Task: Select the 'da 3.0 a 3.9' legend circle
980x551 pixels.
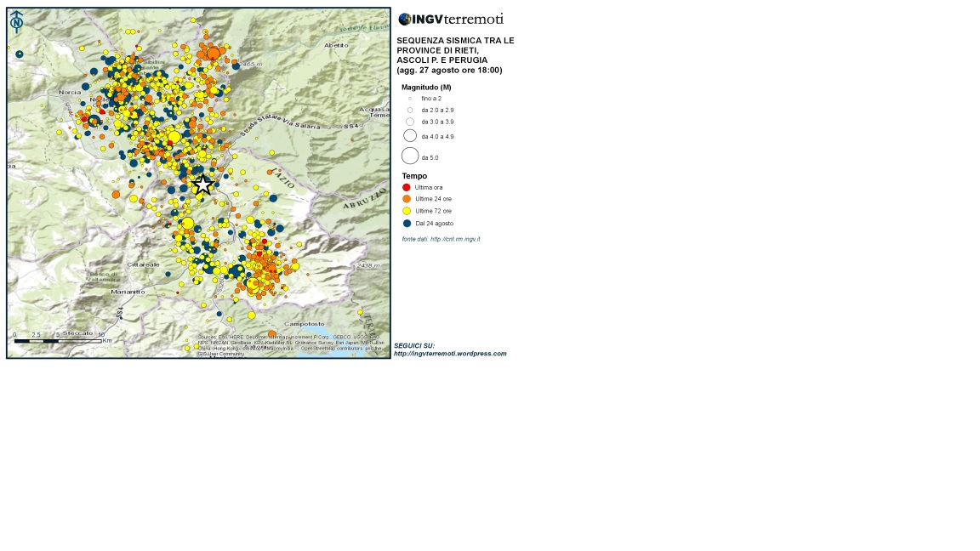Action: (x=409, y=122)
